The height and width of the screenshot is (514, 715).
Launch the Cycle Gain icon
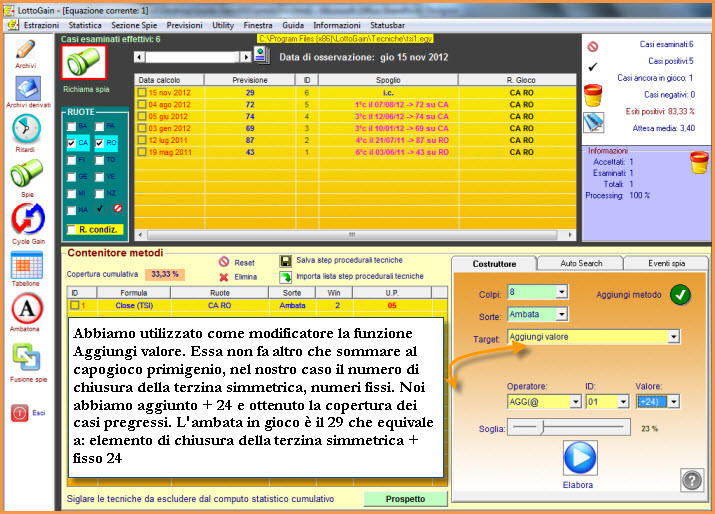(x=28, y=219)
